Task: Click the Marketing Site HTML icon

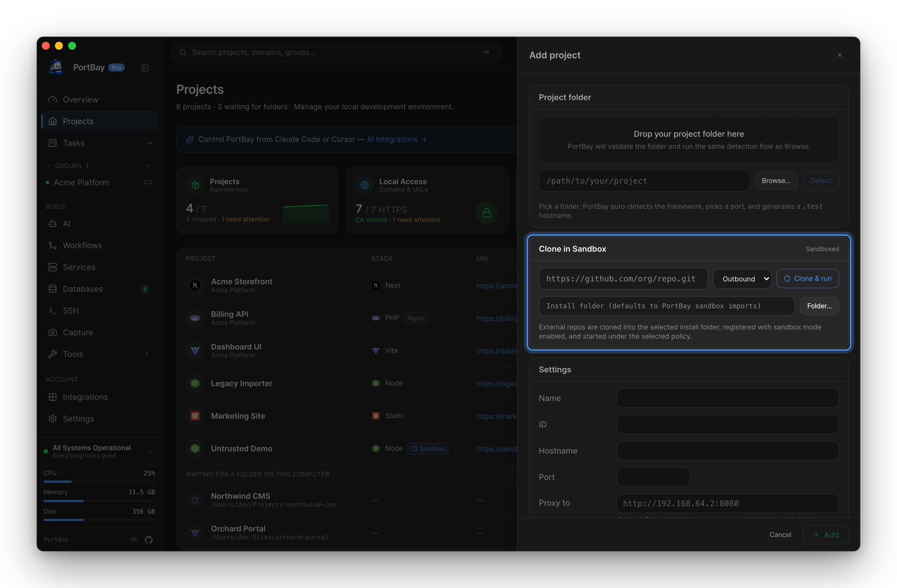Action: point(195,416)
